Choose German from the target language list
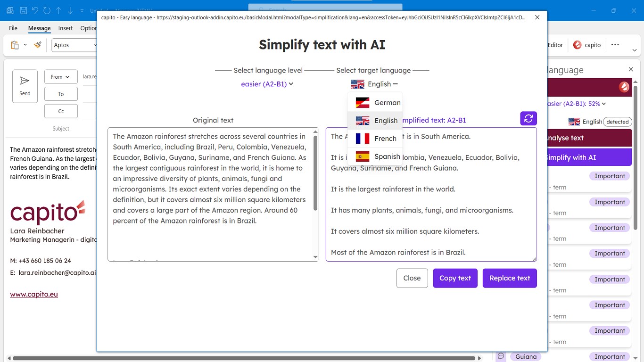This screenshot has height=362, width=644. (x=375, y=102)
